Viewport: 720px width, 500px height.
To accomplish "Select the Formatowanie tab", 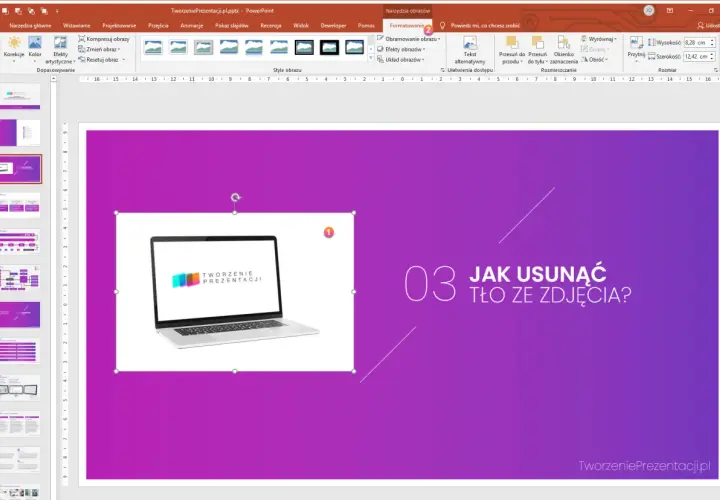I will point(407,26).
